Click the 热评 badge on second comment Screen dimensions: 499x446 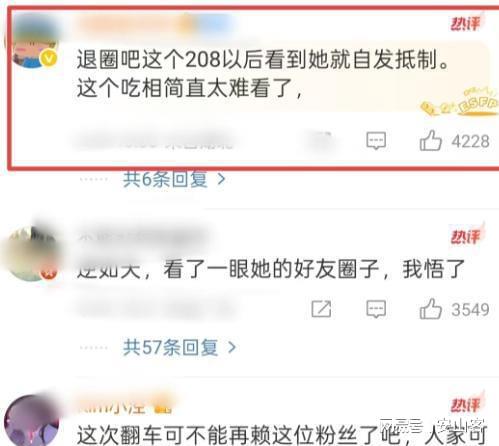coord(466,236)
